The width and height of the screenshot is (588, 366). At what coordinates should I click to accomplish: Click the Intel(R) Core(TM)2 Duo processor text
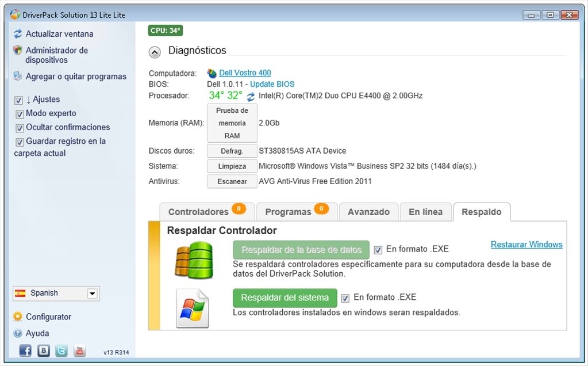pyautogui.click(x=340, y=96)
